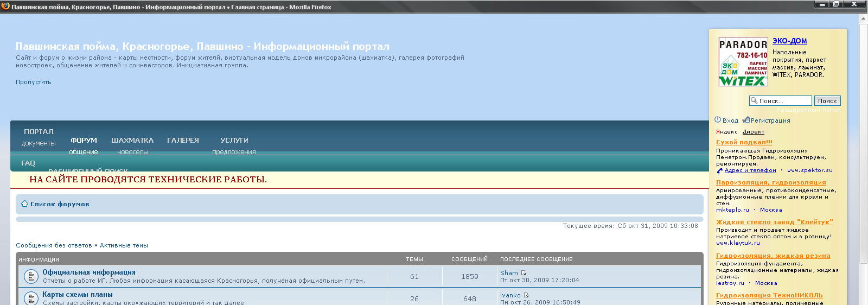Click the forum icon for Официальная информация

30,276
